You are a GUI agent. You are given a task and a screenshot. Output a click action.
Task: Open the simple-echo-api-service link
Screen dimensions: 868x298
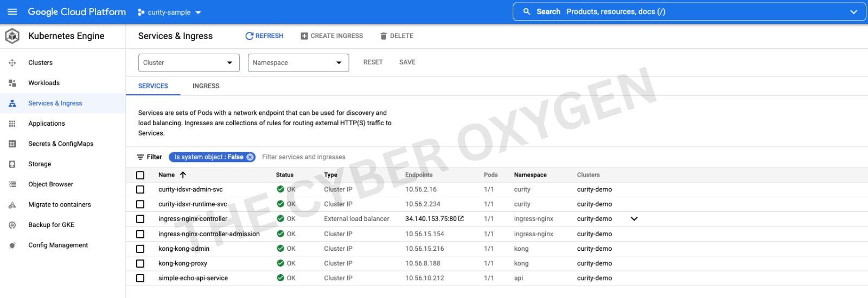pos(193,278)
